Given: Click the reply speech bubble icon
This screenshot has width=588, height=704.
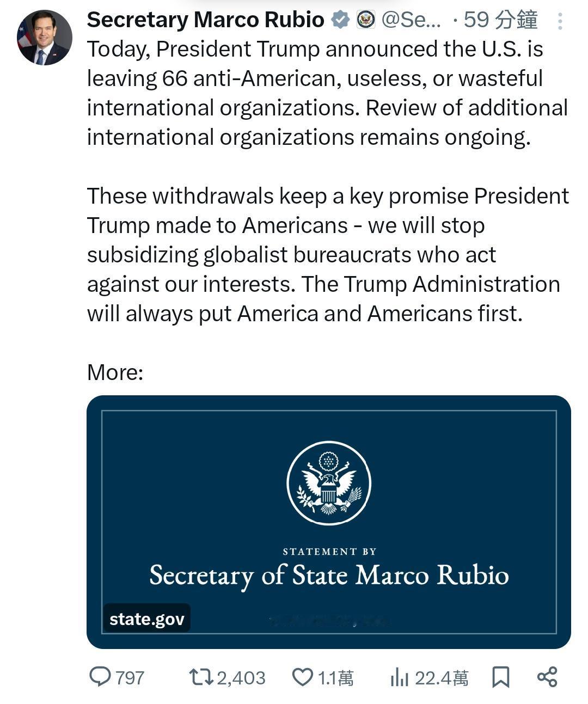Looking at the screenshot, I should (x=100, y=677).
